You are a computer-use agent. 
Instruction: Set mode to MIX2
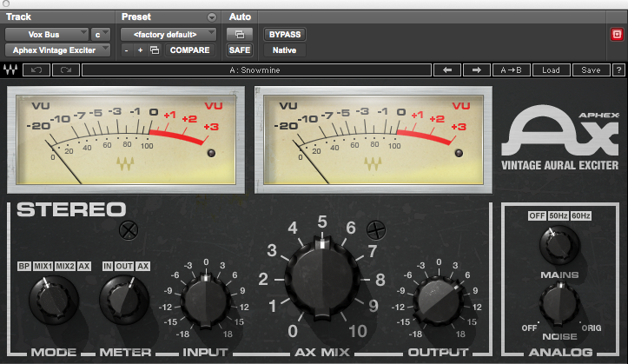tap(65, 267)
